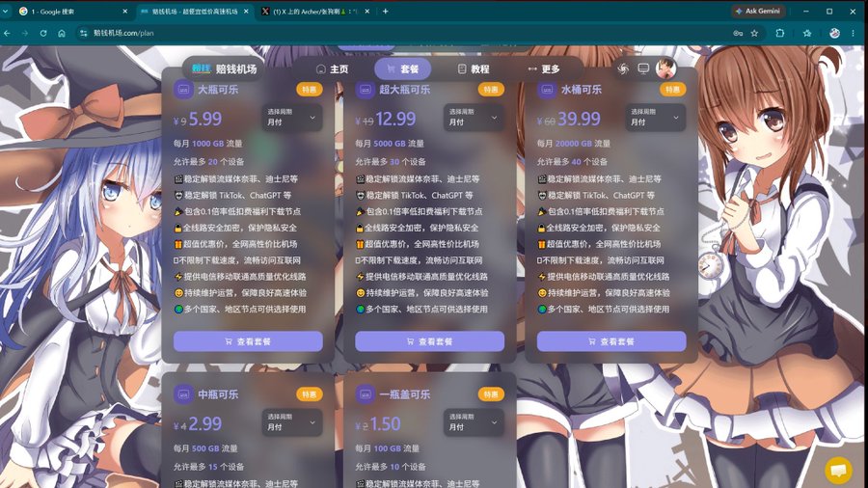Select the 套餐 navigation item

402,69
